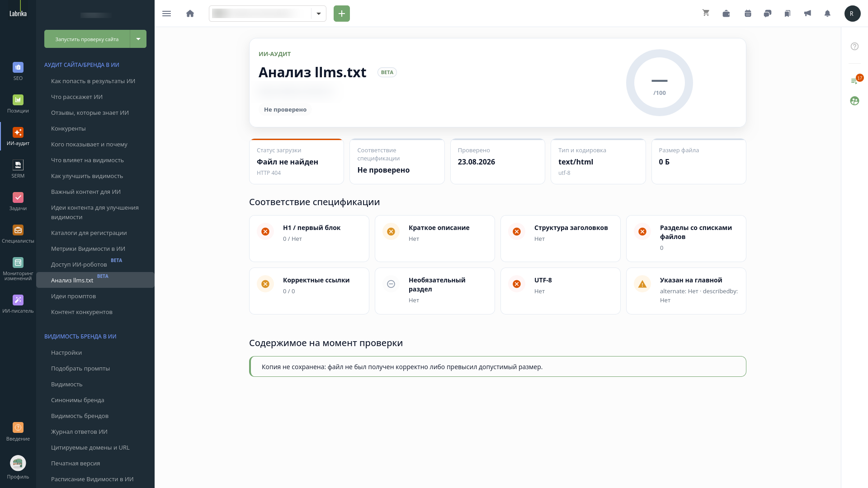Screen dimensions: 868x488
Task: Click Запустить проверку сайта button
Action: (x=87, y=39)
